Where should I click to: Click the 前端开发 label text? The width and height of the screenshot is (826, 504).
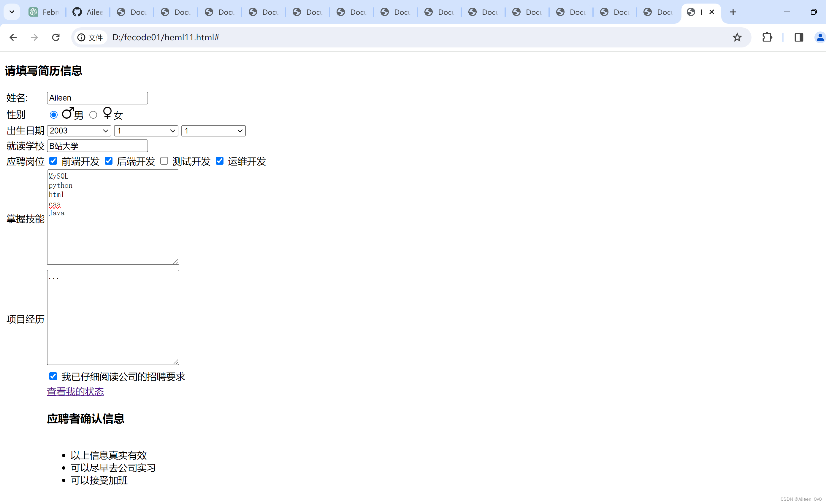pos(80,161)
